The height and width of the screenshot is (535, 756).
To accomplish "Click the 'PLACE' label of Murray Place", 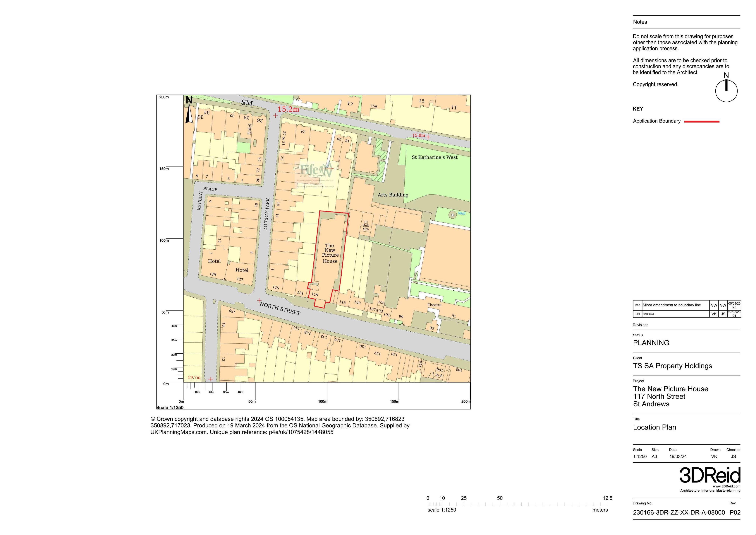I will (210, 189).
